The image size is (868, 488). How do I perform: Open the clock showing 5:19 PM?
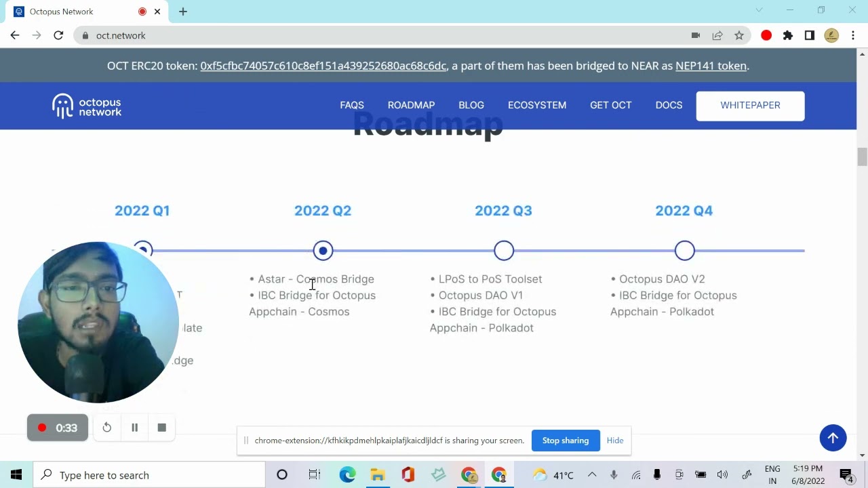[x=808, y=475]
